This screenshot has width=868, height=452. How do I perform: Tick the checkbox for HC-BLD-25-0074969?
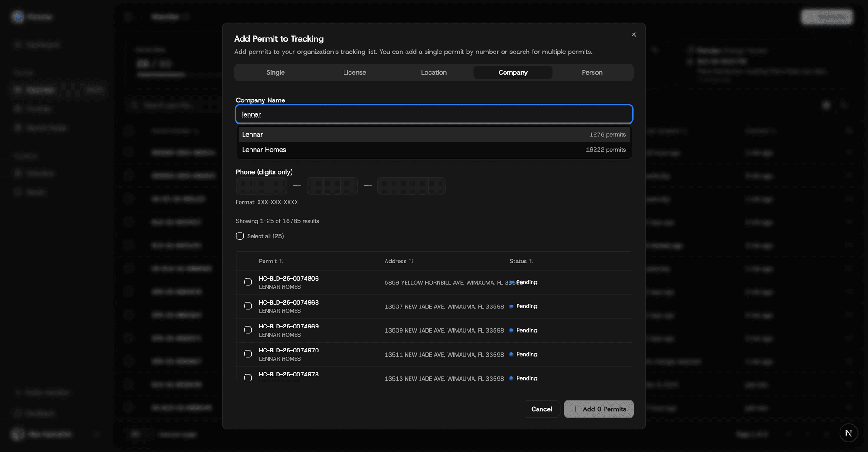pos(248,330)
